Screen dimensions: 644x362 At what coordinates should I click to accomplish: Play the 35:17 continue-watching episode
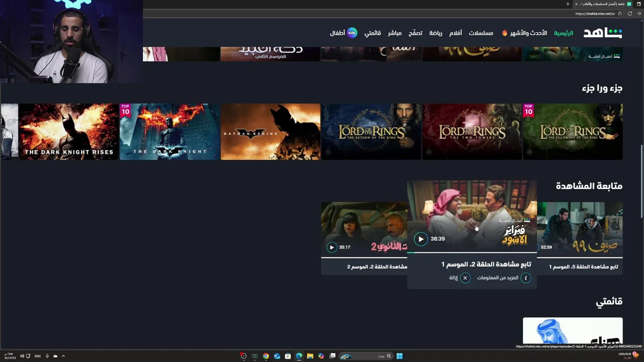click(332, 247)
